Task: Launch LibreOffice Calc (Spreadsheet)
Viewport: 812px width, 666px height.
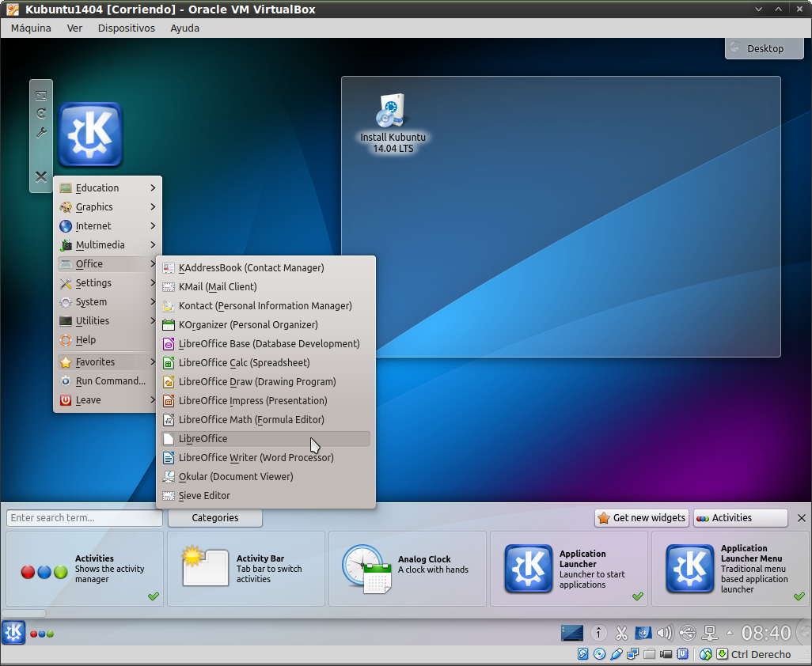Action: (244, 363)
